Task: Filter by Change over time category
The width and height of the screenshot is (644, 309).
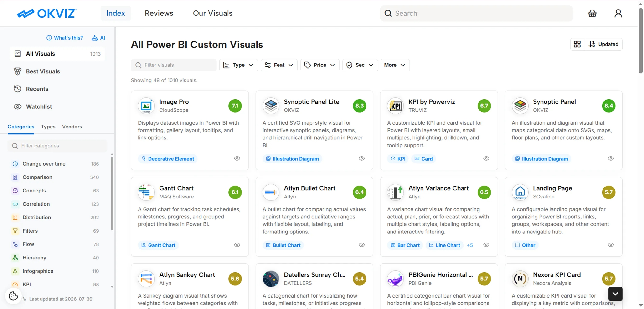Action: click(56, 164)
